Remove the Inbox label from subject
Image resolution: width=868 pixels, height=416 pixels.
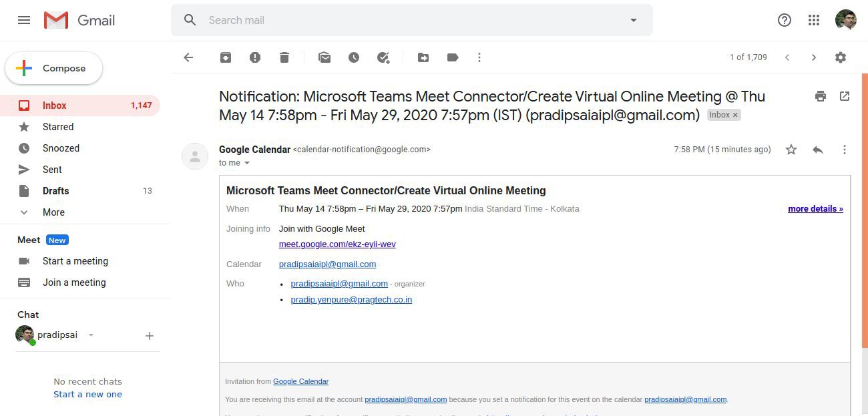[736, 115]
